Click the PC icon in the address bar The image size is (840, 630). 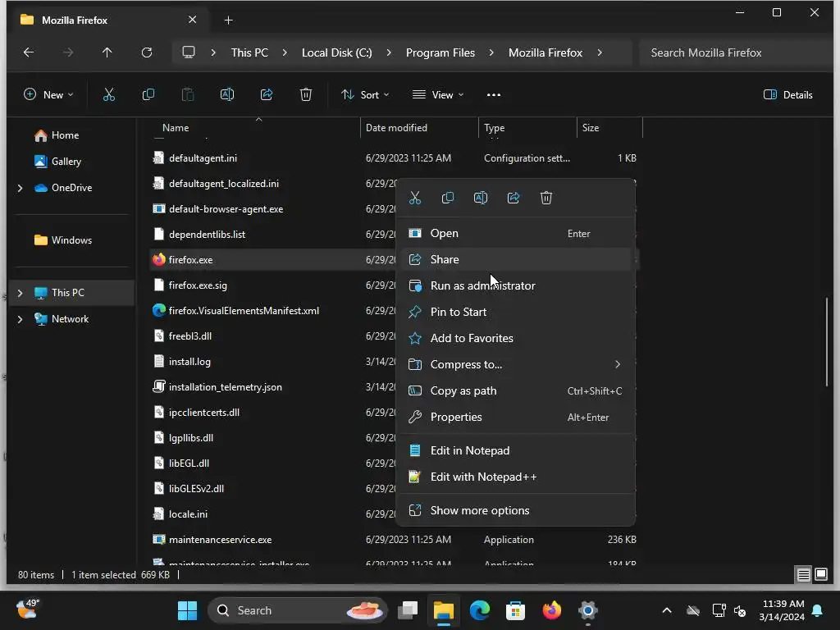(189, 52)
